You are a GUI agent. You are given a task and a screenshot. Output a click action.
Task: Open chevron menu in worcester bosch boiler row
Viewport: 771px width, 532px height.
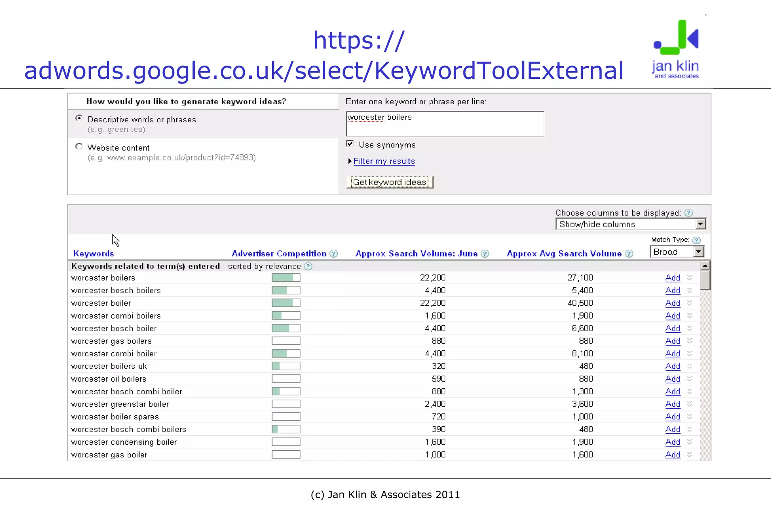click(690, 328)
